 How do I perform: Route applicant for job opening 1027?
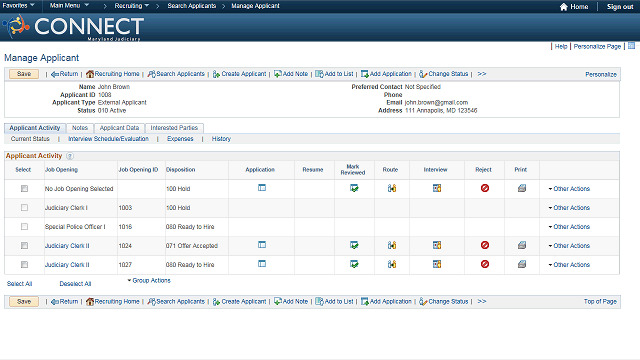pos(392,264)
